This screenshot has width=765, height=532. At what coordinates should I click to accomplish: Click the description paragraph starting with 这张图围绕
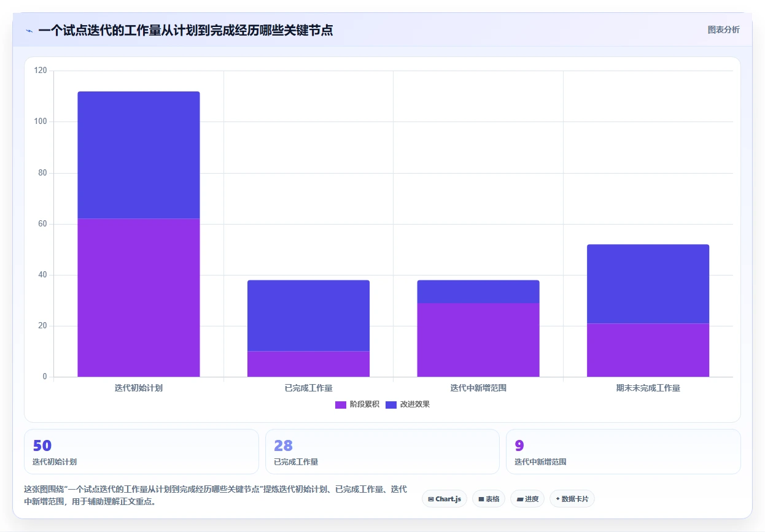pyautogui.click(x=215, y=495)
